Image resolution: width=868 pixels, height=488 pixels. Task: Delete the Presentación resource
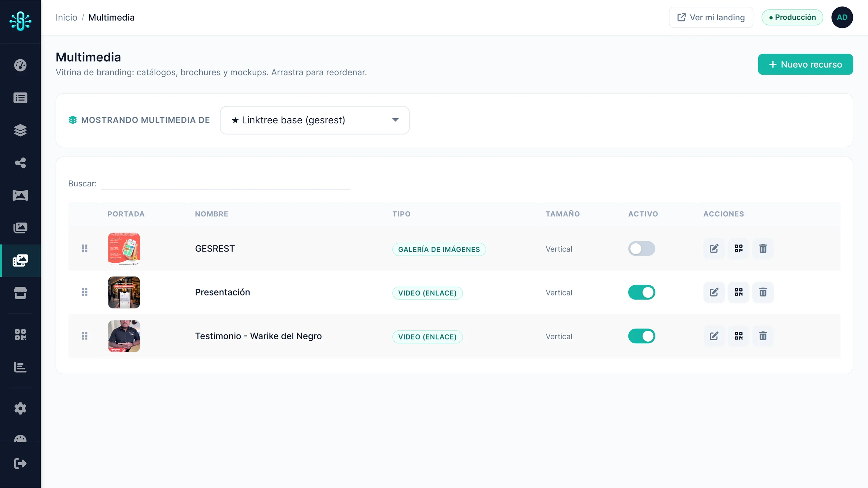point(763,292)
